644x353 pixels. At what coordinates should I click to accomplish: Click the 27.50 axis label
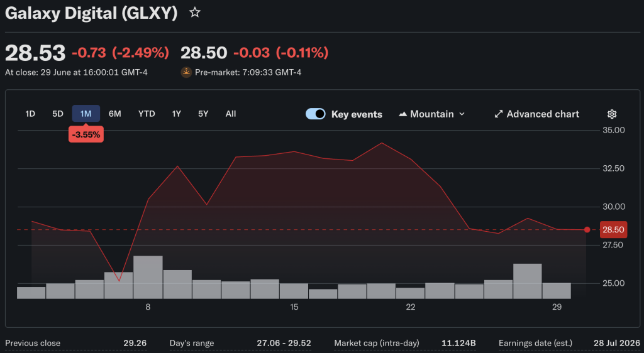(613, 245)
